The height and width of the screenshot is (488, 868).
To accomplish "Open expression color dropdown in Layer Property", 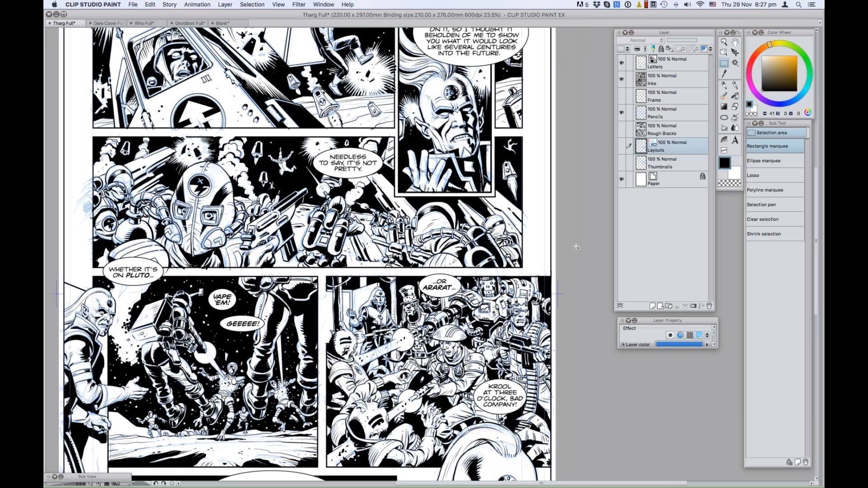I will pos(707,335).
